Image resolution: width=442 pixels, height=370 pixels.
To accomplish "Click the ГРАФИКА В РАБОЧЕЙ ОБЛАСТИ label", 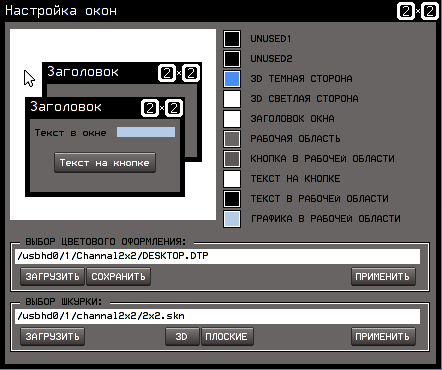I will [326, 219].
